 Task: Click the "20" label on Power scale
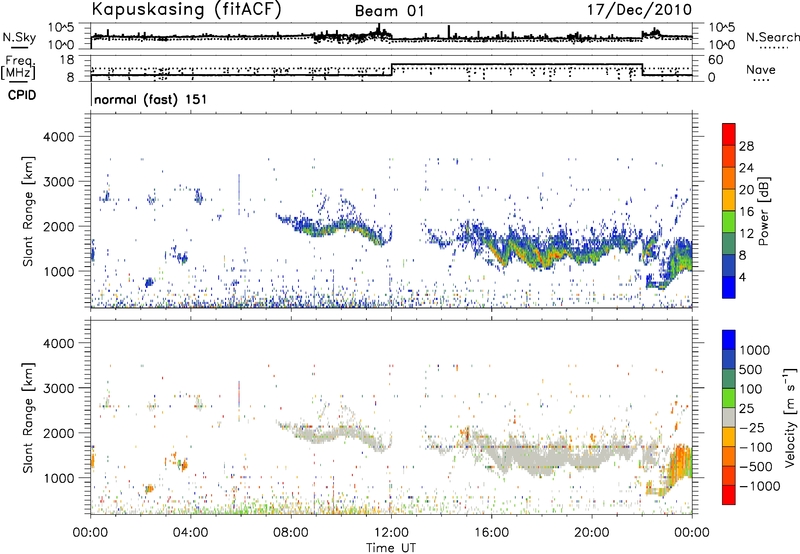coord(746,190)
